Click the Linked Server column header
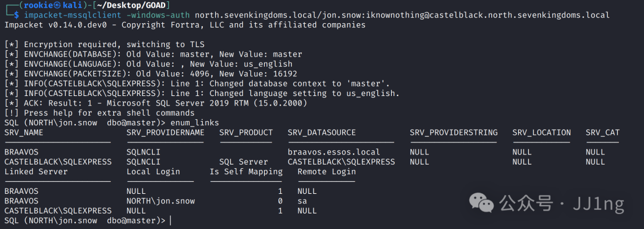Image resolution: width=644 pixels, height=229 pixels. pyautogui.click(x=36, y=172)
